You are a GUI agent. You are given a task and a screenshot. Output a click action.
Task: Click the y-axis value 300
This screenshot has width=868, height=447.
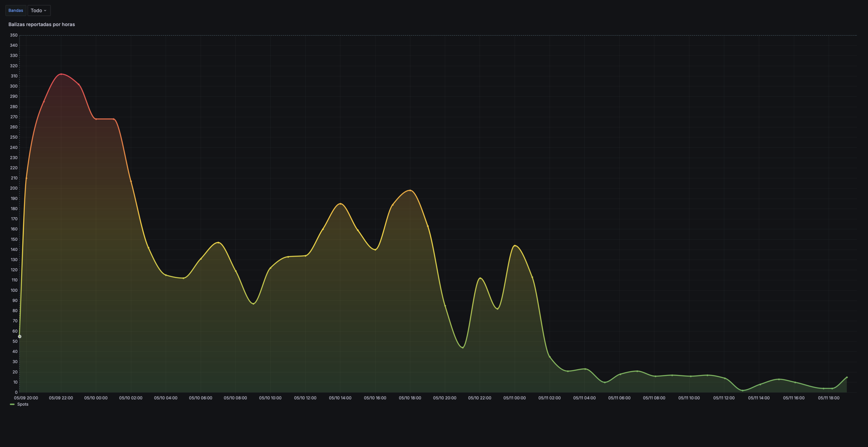(14, 86)
